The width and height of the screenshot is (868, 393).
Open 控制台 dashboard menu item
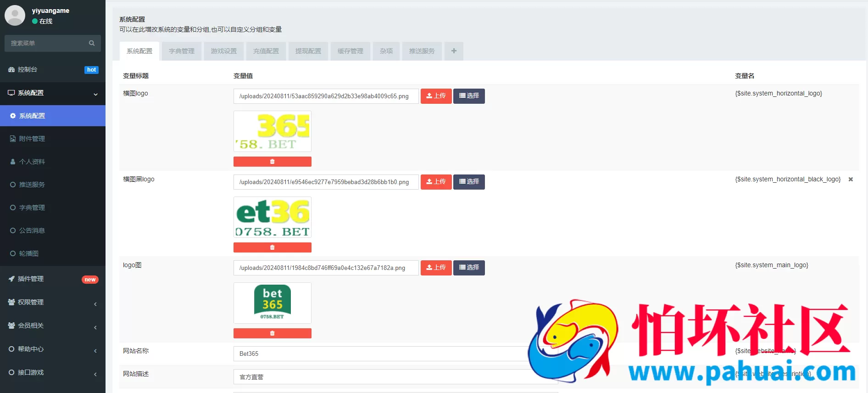(53, 70)
